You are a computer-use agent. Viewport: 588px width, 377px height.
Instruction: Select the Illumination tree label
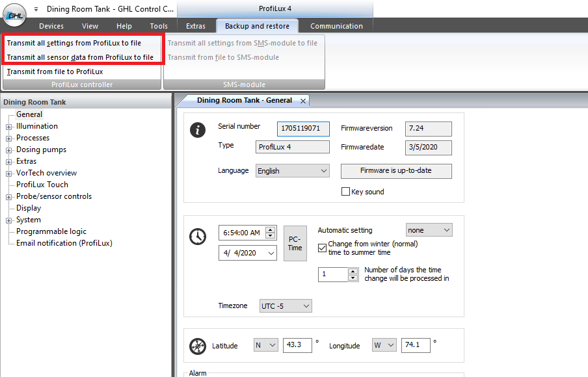tap(36, 126)
